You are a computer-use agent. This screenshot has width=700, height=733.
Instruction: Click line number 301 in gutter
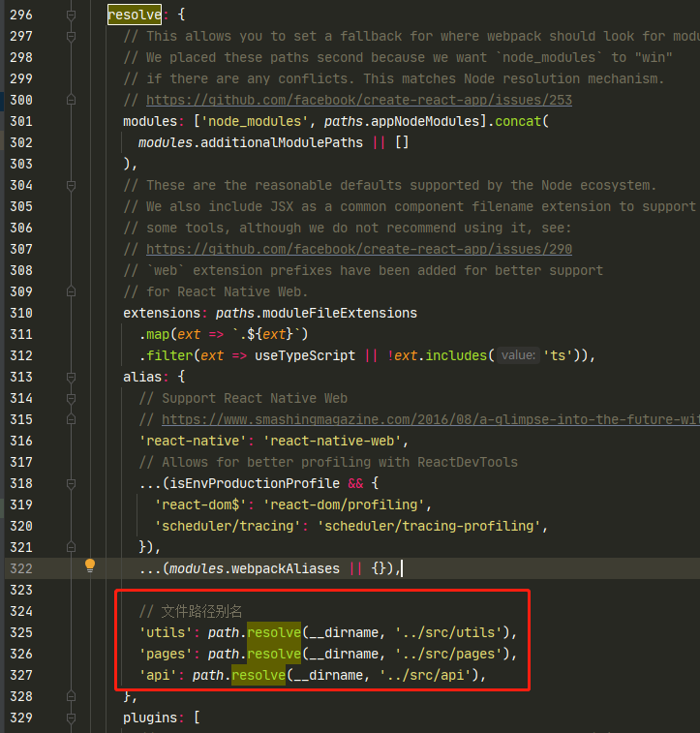click(21, 122)
